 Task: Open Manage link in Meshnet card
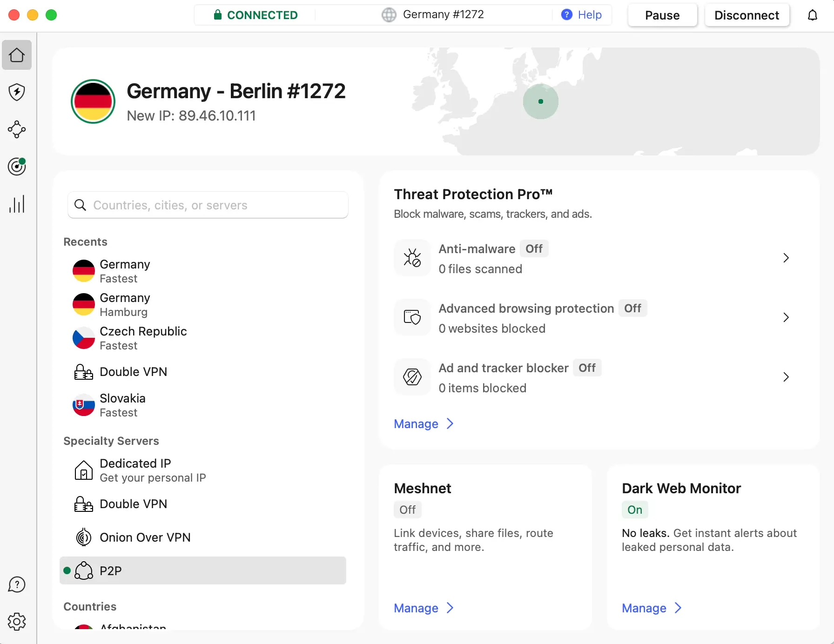(x=416, y=608)
